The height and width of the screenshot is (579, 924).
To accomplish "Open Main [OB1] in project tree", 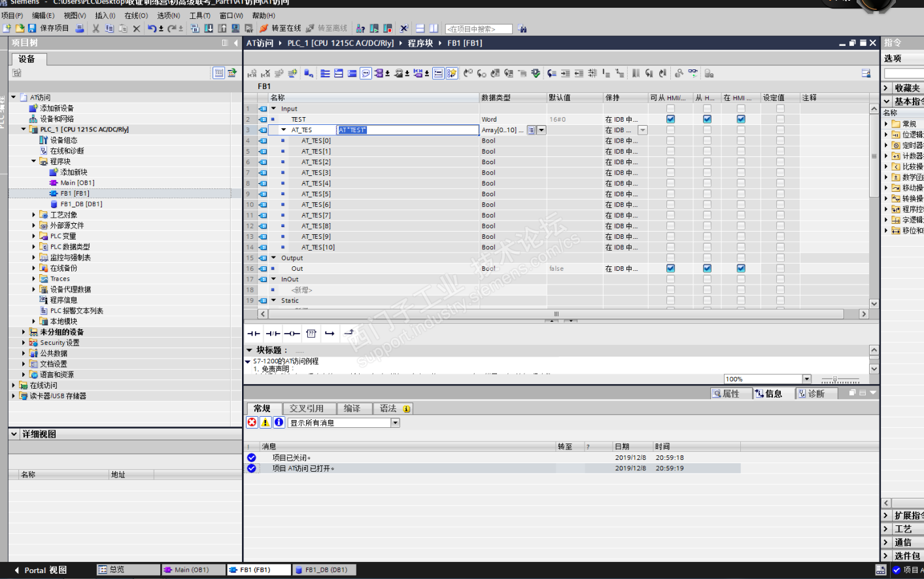I will pyautogui.click(x=77, y=183).
